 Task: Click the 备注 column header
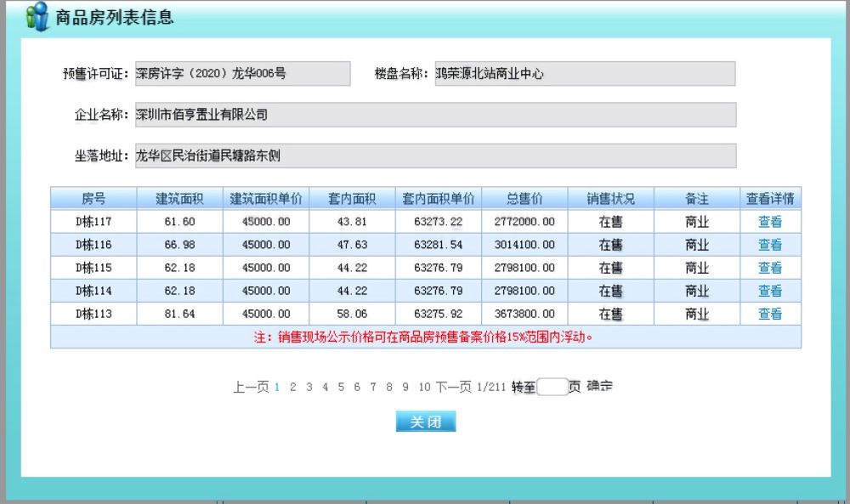point(697,198)
